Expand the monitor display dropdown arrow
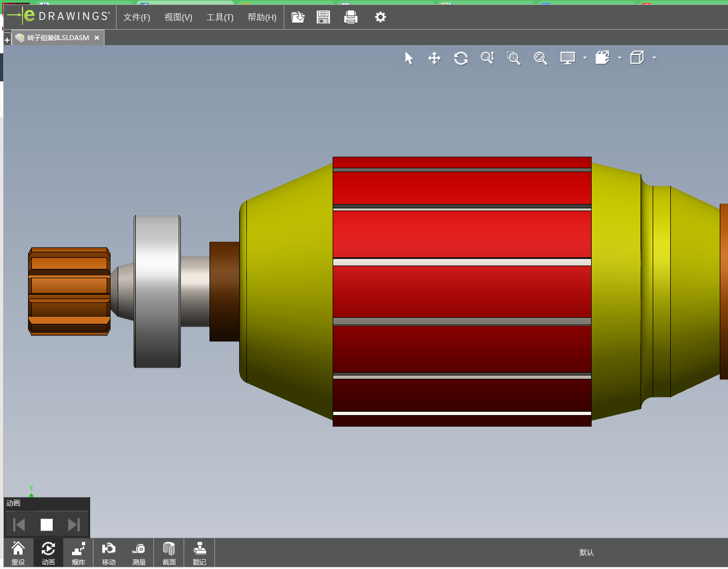Viewport: 728px width, 569px height. pyautogui.click(x=585, y=58)
